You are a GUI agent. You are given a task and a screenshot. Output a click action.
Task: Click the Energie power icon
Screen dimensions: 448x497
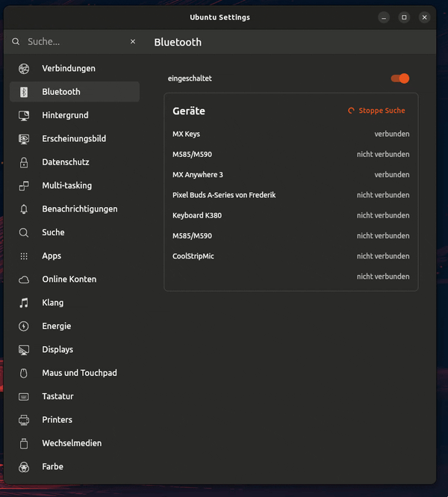tap(24, 326)
